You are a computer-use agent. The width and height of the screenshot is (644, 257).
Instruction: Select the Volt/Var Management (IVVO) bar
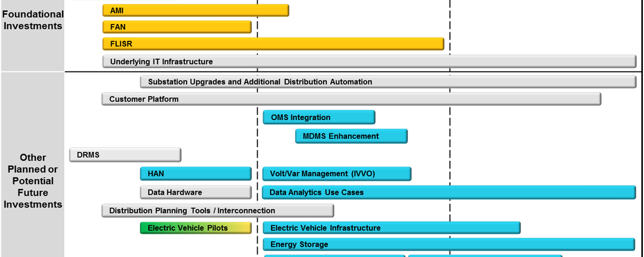(337, 174)
